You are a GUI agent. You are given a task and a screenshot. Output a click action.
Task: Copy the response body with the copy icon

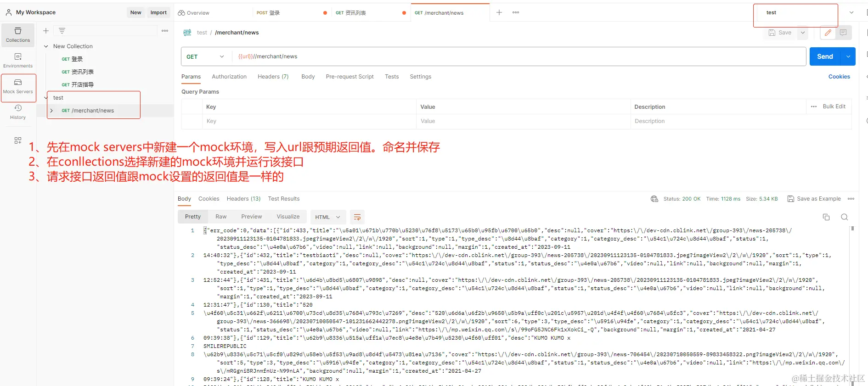point(826,217)
